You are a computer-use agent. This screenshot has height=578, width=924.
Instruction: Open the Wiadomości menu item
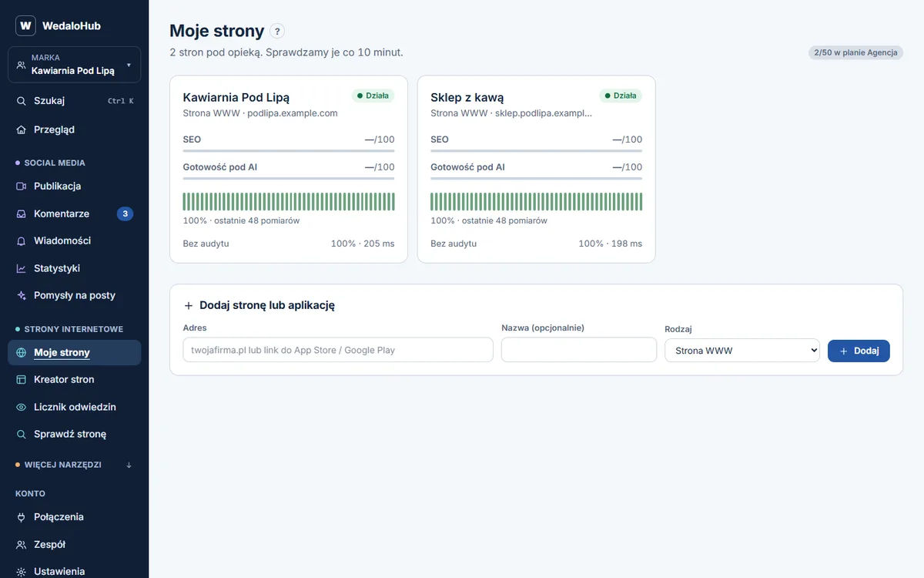click(74, 241)
